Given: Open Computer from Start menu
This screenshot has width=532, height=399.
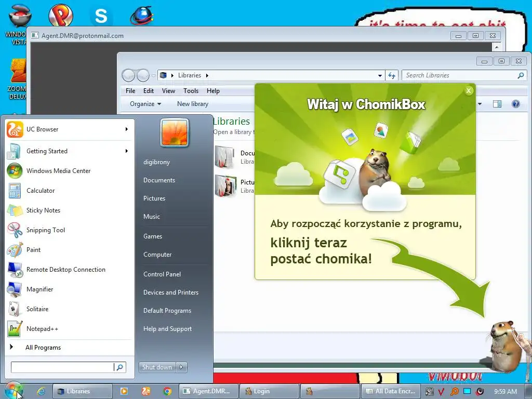Looking at the screenshot, I should pyautogui.click(x=157, y=255).
